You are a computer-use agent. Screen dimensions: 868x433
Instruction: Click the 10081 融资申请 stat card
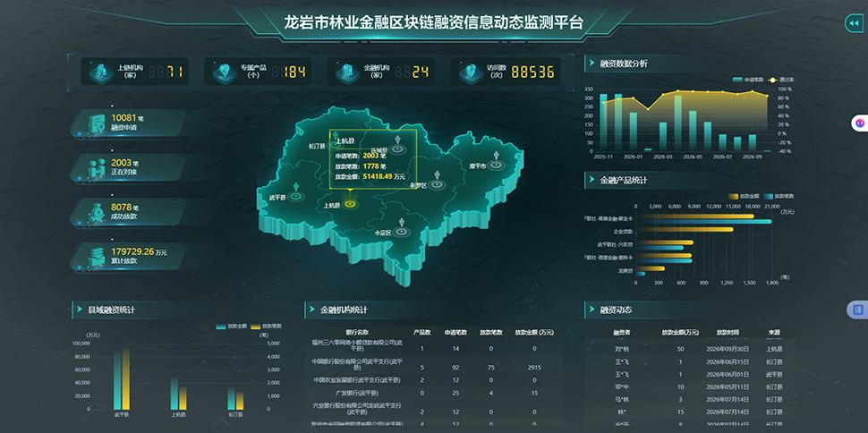[129, 123]
